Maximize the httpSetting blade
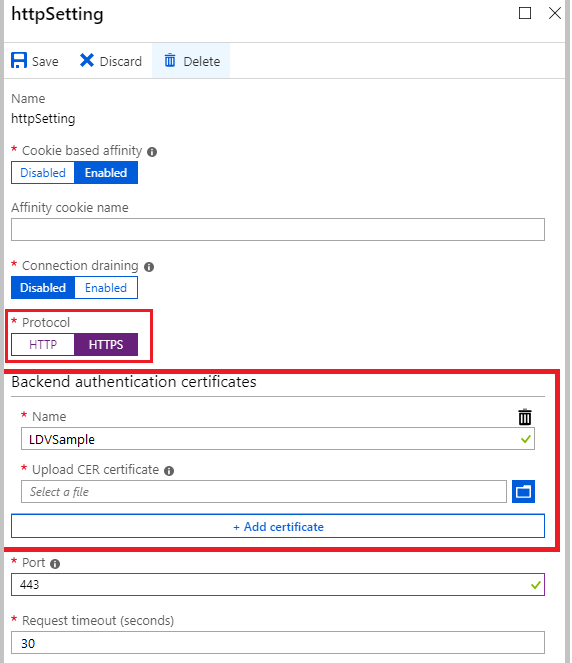The width and height of the screenshot is (572, 663). [x=525, y=13]
